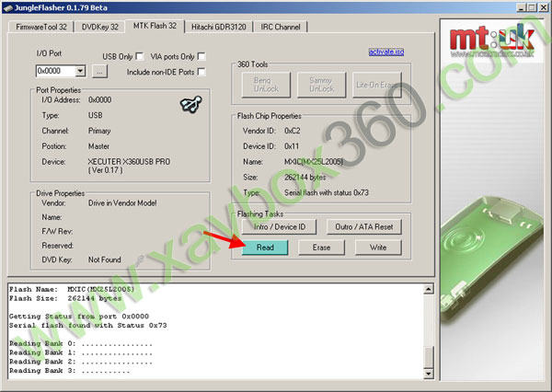Click the Write flash button

pos(378,248)
